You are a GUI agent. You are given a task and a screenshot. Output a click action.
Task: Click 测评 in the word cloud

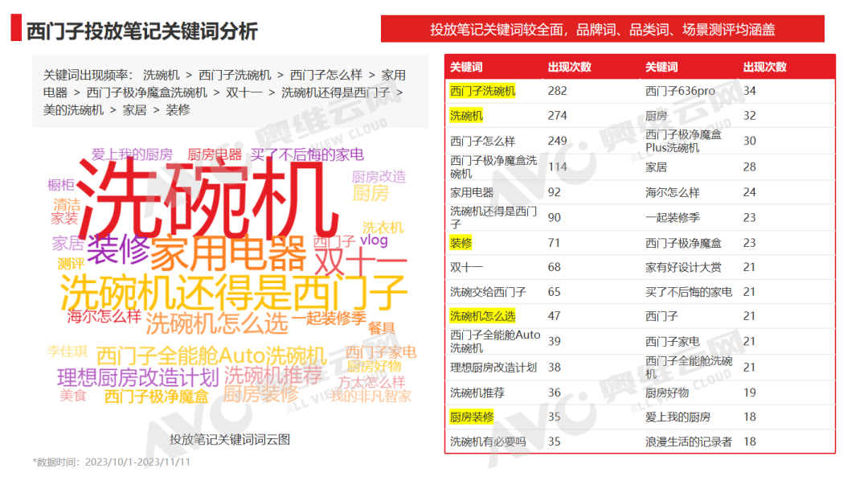[x=71, y=264]
